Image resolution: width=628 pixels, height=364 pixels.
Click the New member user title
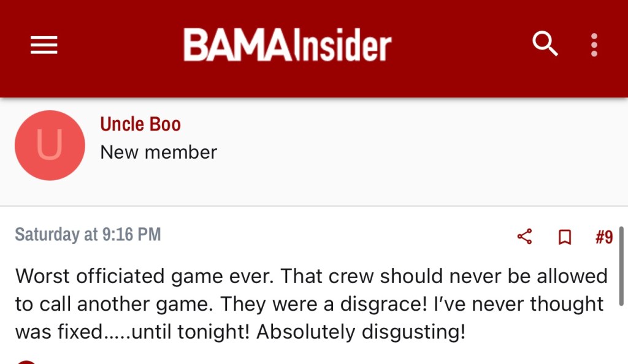(159, 152)
